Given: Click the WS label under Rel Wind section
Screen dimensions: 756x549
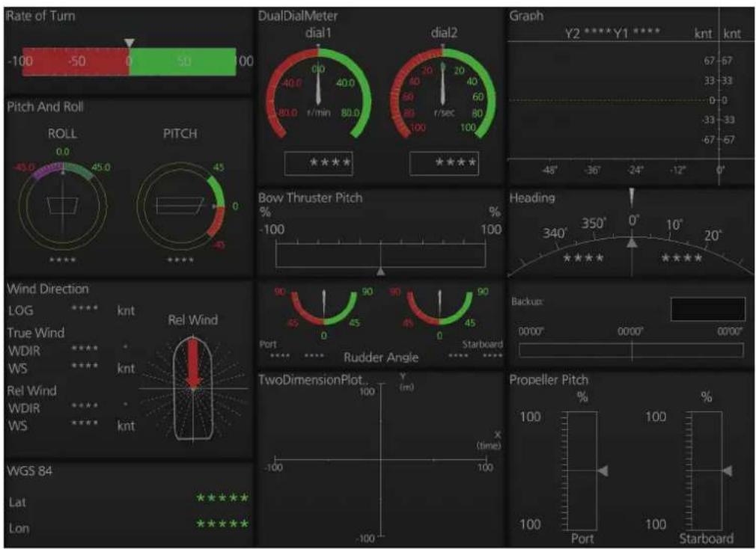Looking at the screenshot, I should (17, 426).
